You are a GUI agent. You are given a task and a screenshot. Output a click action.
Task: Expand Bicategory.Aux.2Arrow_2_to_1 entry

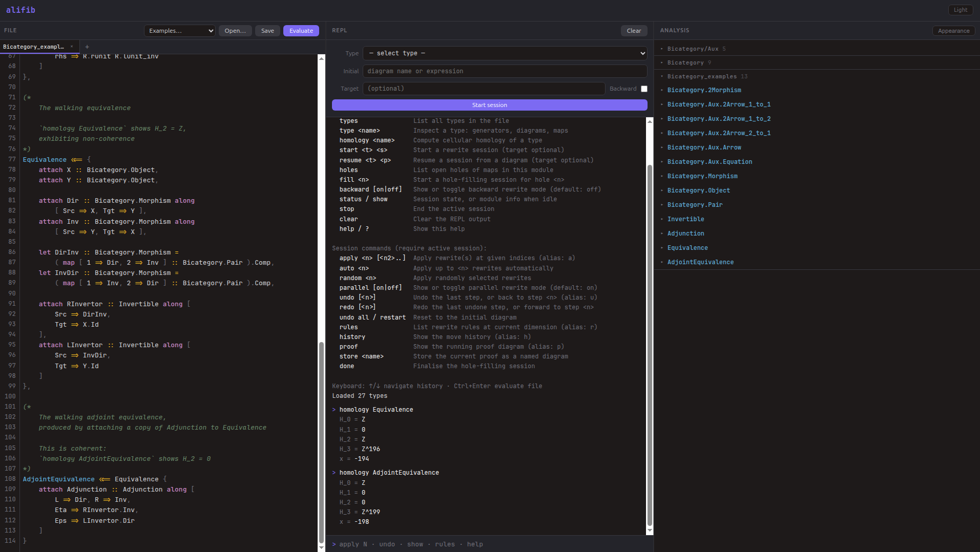(x=719, y=133)
